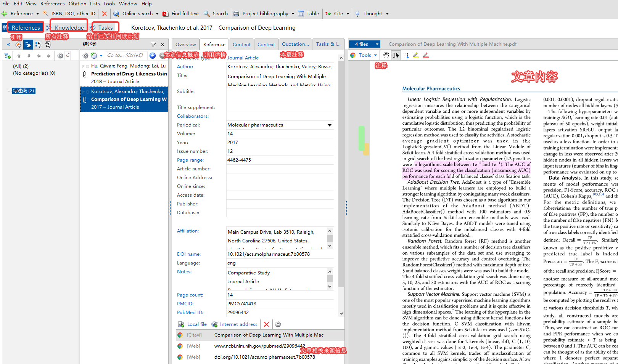The image size is (618, 364).
Task: Click green annotation marker in PDF margin
Action: point(361,138)
